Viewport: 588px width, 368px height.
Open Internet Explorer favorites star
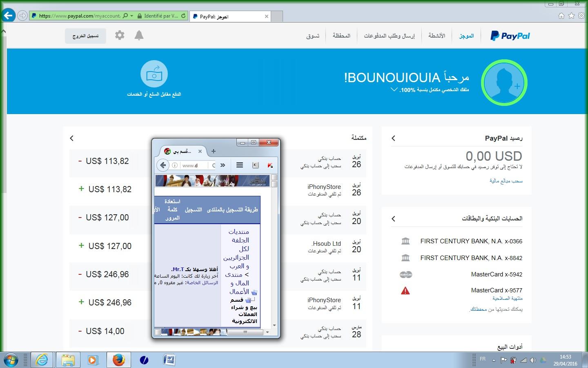pos(571,16)
